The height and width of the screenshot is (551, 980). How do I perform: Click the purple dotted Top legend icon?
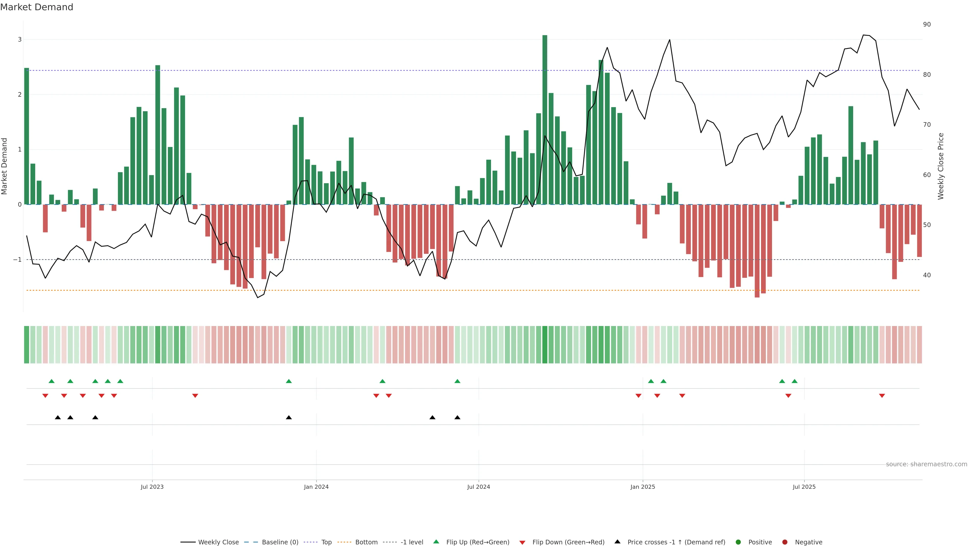click(x=310, y=542)
